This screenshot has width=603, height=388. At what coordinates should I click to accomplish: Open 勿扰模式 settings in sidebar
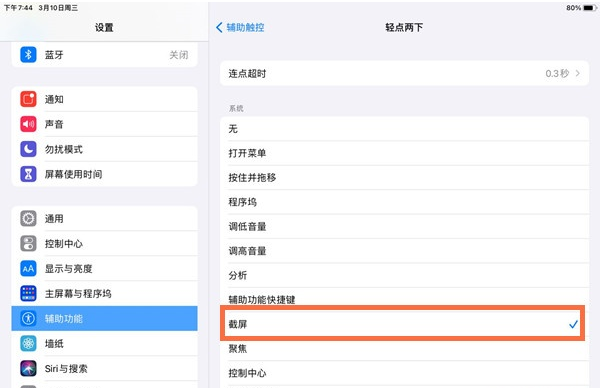pyautogui.click(x=105, y=149)
